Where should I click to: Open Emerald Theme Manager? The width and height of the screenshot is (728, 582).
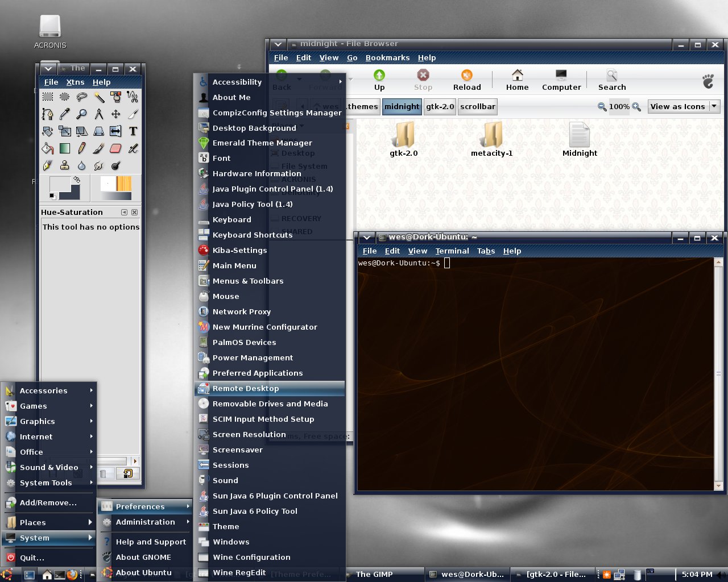pos(271,143)
